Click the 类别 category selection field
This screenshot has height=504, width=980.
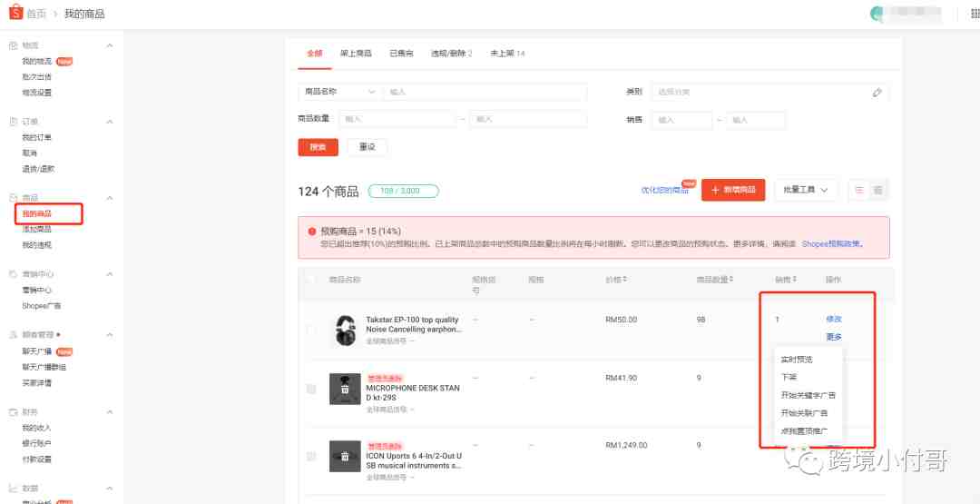(x=770, y=92)
